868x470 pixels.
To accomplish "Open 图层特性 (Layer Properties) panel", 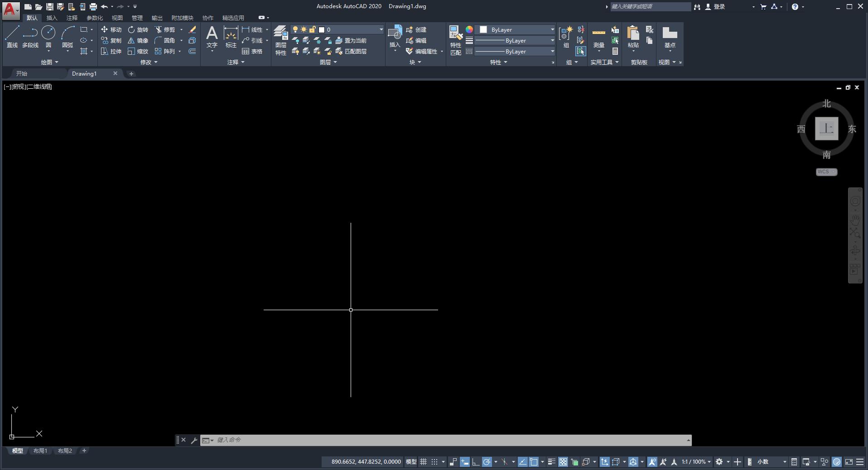I will pyautogui.click(x=281, y=40).
